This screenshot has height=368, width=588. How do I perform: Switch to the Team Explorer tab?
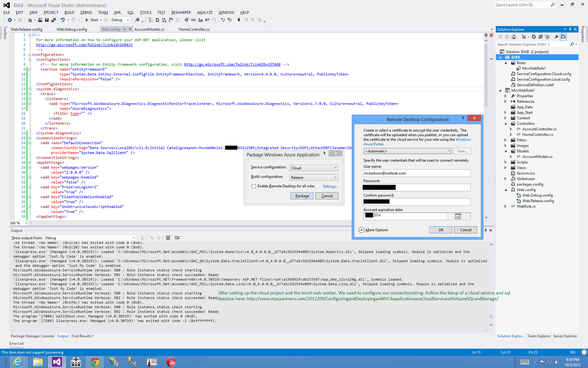click(x=539, y=336)
